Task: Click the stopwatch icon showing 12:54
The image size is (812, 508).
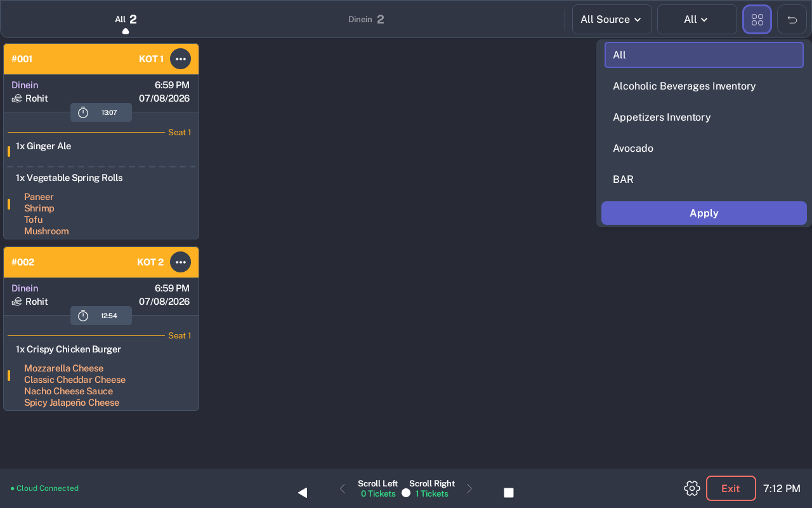Action: point(83,316)
